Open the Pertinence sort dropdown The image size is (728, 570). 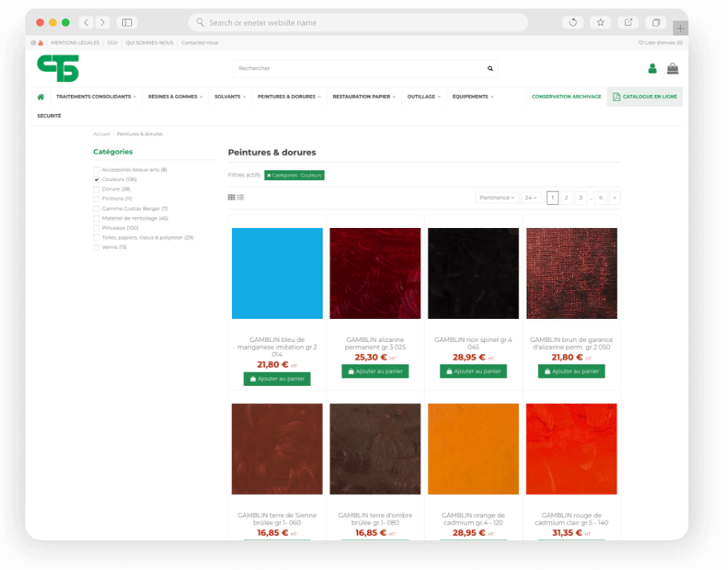pyautogui.click(x=497, y=198)
